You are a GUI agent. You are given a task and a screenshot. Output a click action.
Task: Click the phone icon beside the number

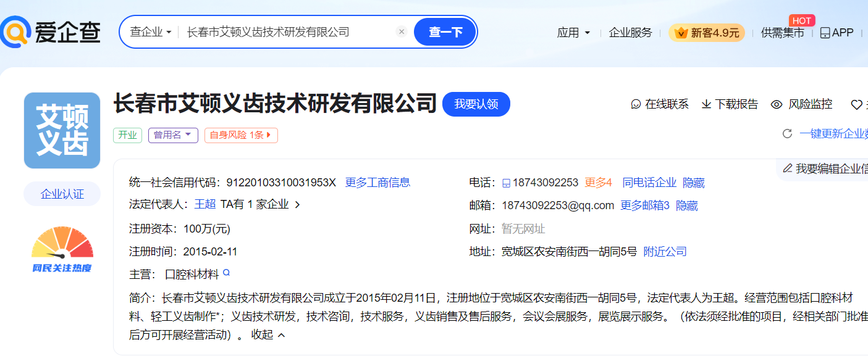pos(506,183)
